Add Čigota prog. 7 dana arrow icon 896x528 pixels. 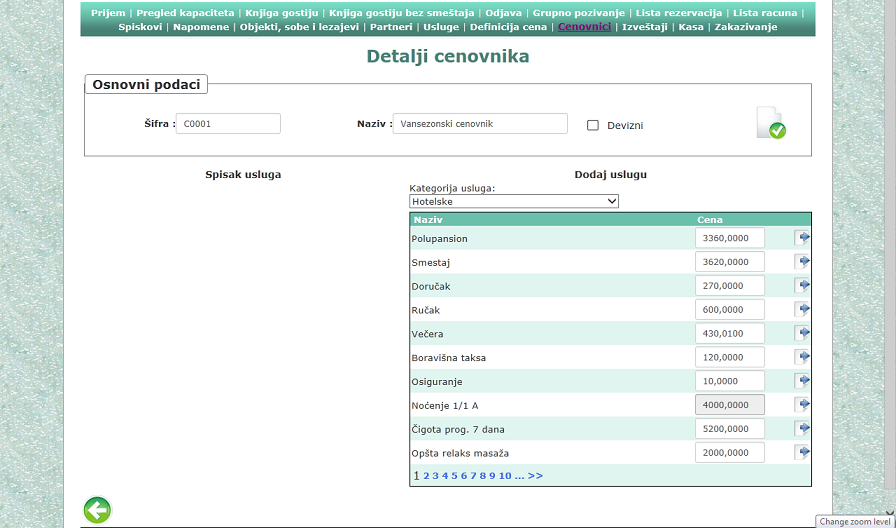[x=802, y=429]
